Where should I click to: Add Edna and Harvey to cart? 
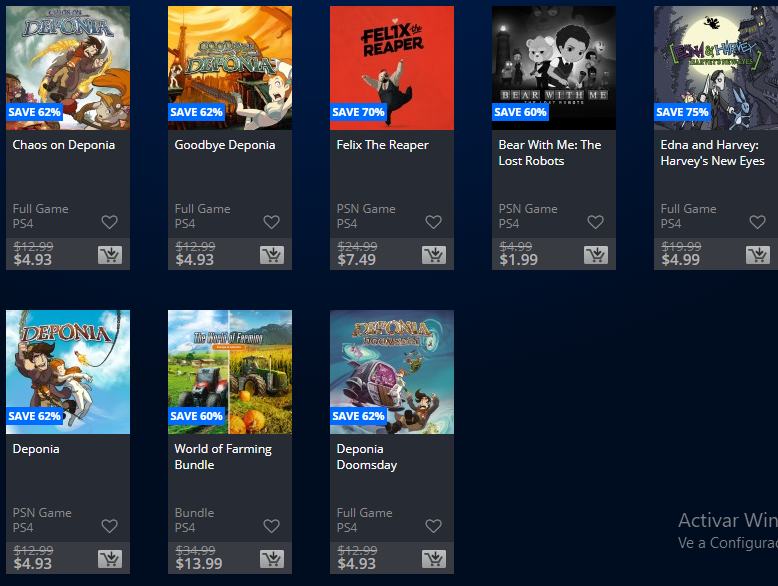click(758, 255)
